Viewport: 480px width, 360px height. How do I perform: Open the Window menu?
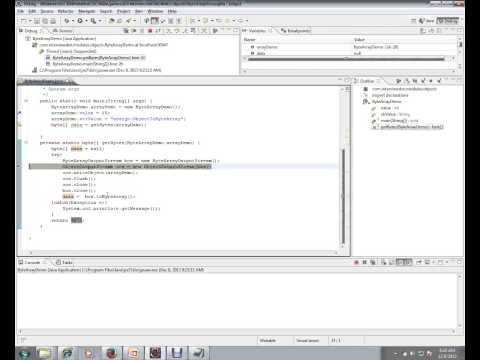(155, 11)
